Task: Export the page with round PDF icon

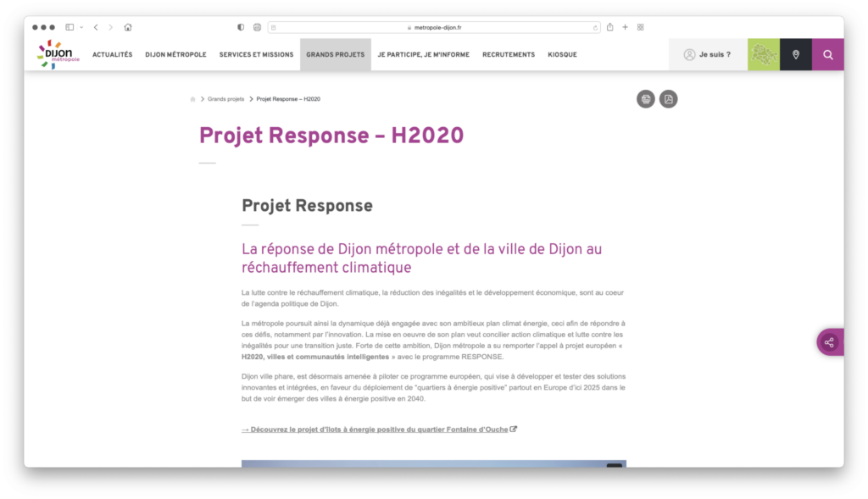Action: tap(668, 99)
